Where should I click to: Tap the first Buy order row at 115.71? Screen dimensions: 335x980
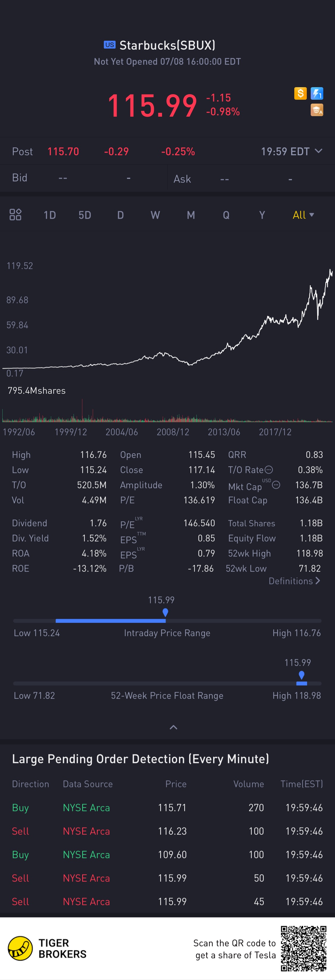click(167, 807)
